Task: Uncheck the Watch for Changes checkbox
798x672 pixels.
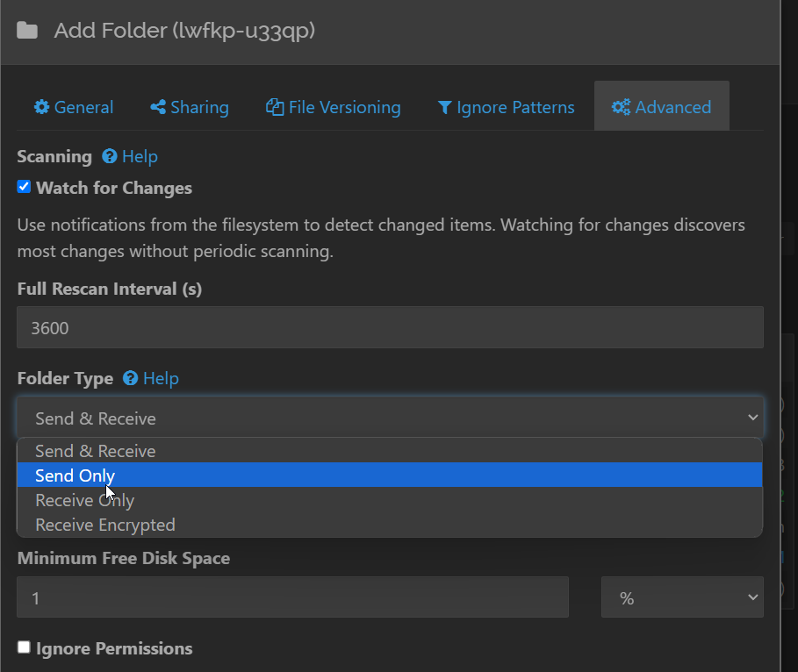Action: (x=25, y=187)
